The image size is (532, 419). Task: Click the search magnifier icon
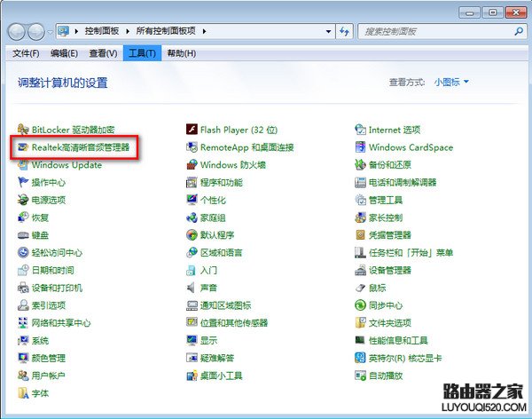[x=519, y=32]
